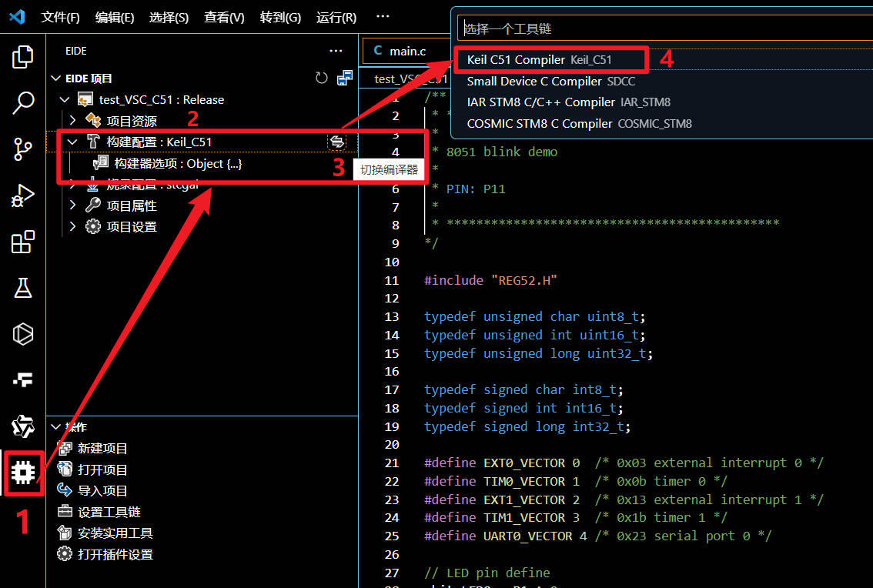Image resolution: width=873 pixels, height=588 pixels.
Task: Click 新建项目 in operations list
Action: 102,448
